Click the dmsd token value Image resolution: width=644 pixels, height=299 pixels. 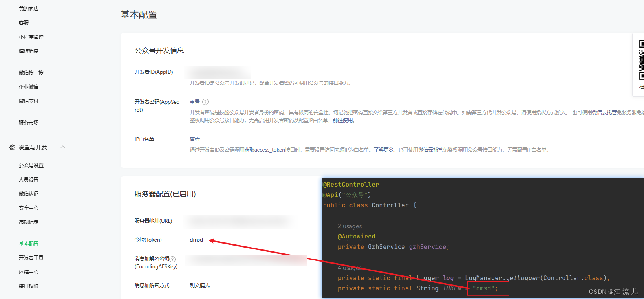click(x=196, y=240)
